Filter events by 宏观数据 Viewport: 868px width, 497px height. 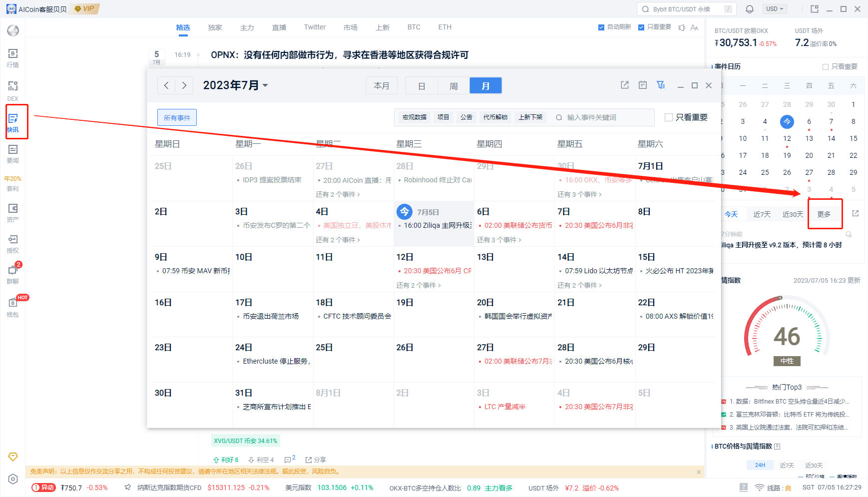coord(414,117)
